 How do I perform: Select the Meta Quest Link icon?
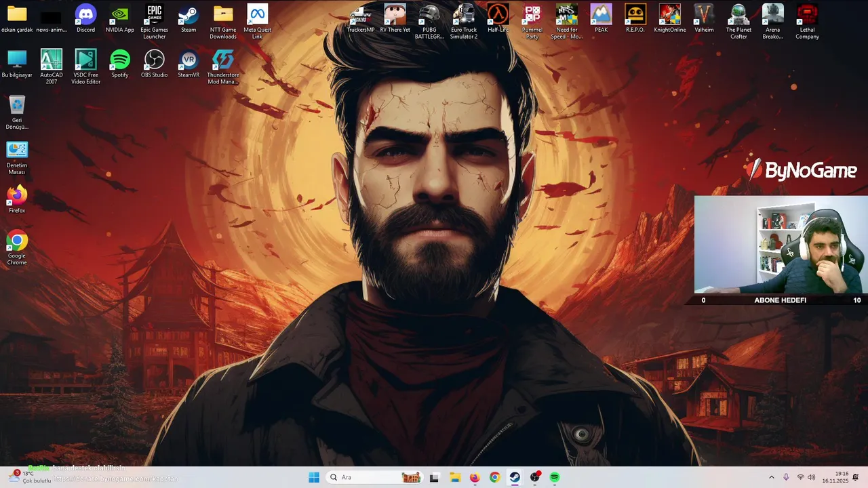click(x=258, y=22)
